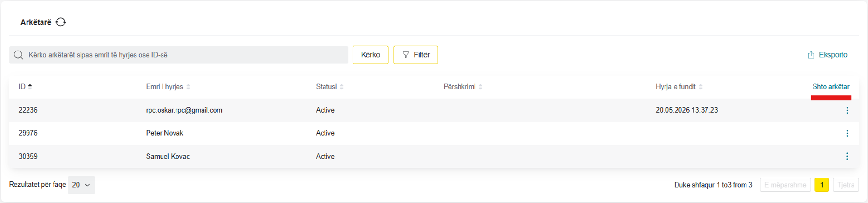
Task: Open the three-dot menu for Peter Novak
Action: tap(847, 133)
